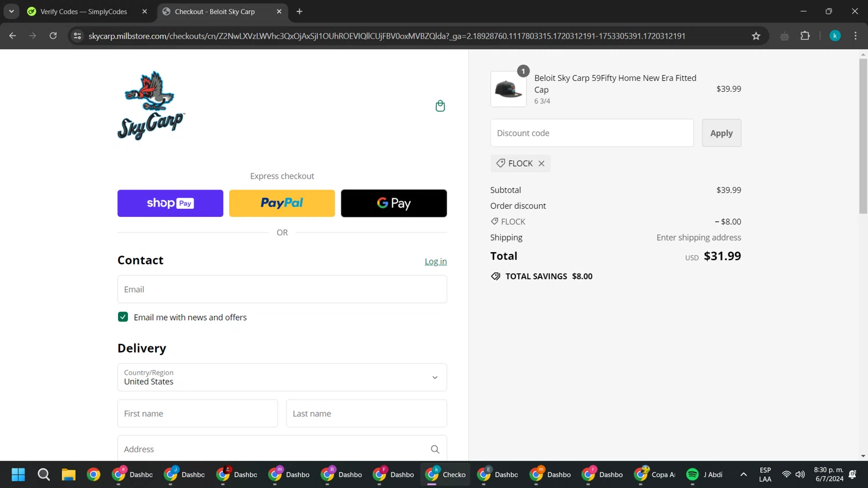Image resolution: width=868 pixels, height=488 pixels.
Task: Open Windows taskbar search
Action: click(x=43, y=475)
